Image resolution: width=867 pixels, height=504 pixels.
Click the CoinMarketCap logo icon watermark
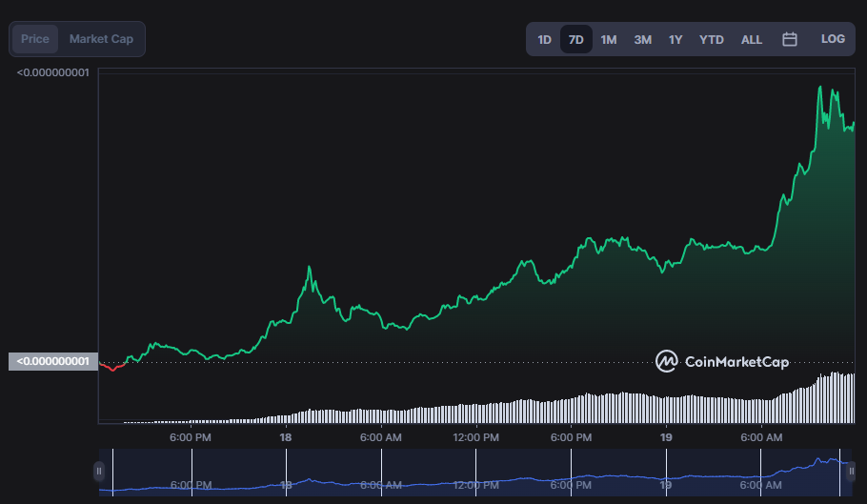[666, 361]
